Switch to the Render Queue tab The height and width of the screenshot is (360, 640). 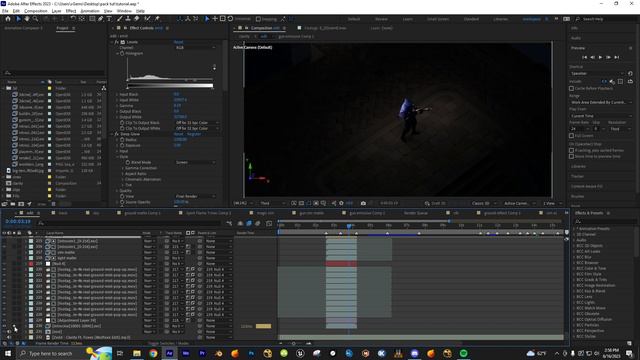pos(416,213)
